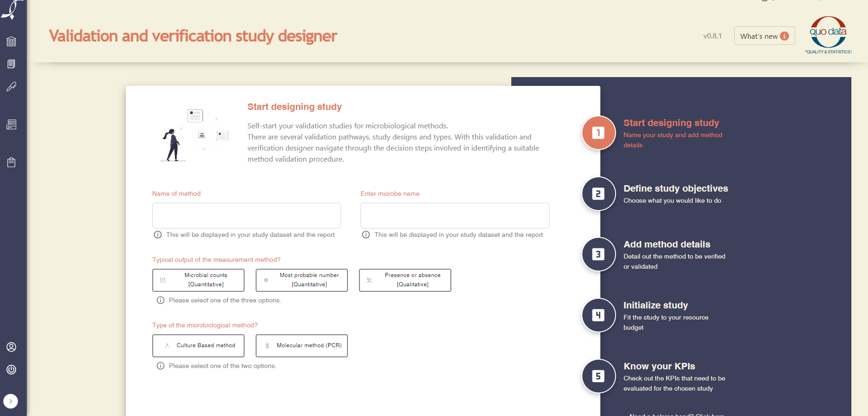Screen dimensions: 868x416
Task: Select Most probable number [Quantitative] option
Action: (302, 280)
